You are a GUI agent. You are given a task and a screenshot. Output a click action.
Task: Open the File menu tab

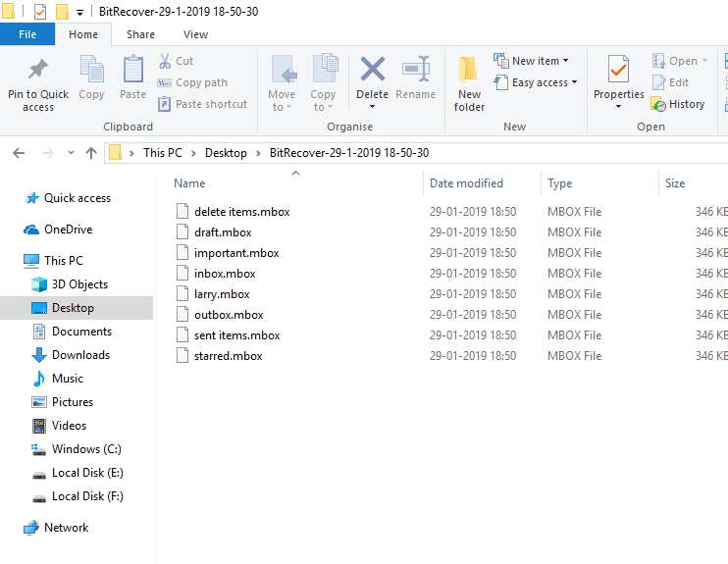(x=27, y=34)
